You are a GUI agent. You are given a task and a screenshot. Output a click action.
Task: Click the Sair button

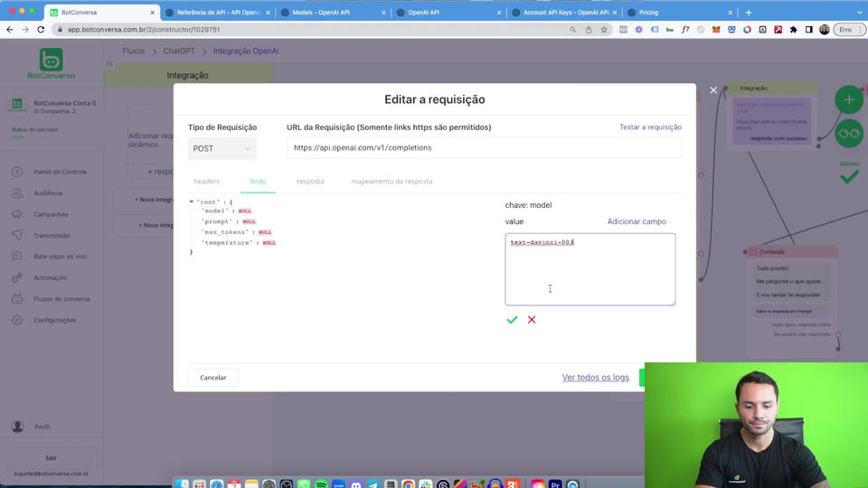[x=51, y=457]
